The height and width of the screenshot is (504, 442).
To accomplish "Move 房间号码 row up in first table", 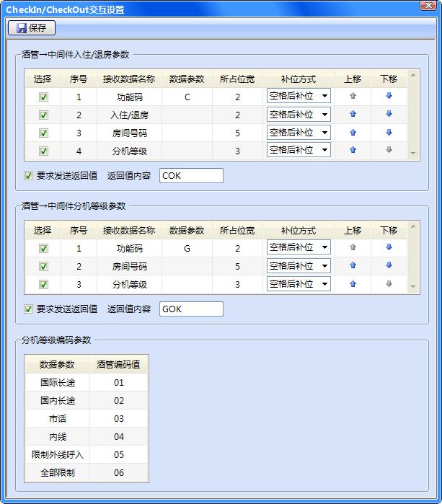I will (x=353, y=133).
